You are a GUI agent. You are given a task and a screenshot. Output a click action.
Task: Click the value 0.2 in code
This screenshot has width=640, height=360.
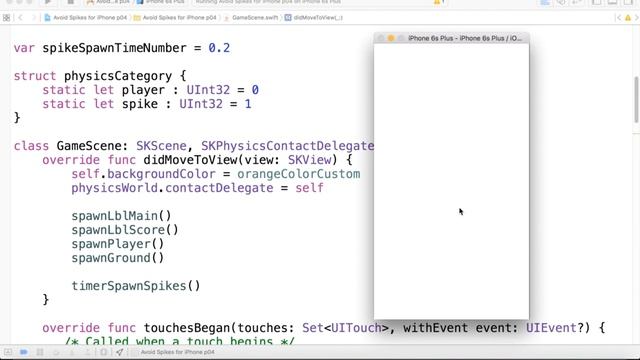(x=219, y=48)
